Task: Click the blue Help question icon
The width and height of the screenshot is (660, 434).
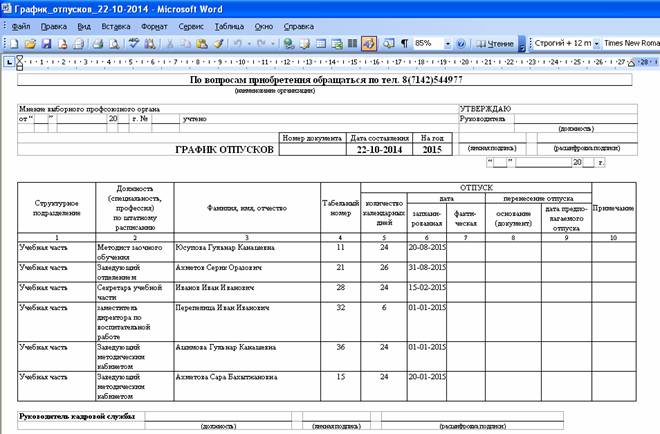Action: point(460,43)
